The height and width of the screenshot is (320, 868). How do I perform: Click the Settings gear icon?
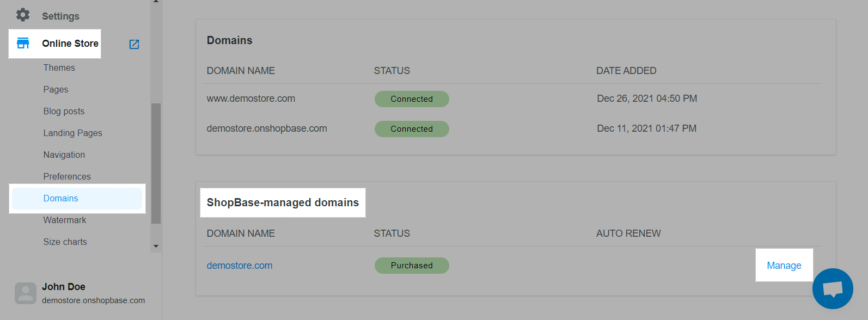(x=23, y=15)
